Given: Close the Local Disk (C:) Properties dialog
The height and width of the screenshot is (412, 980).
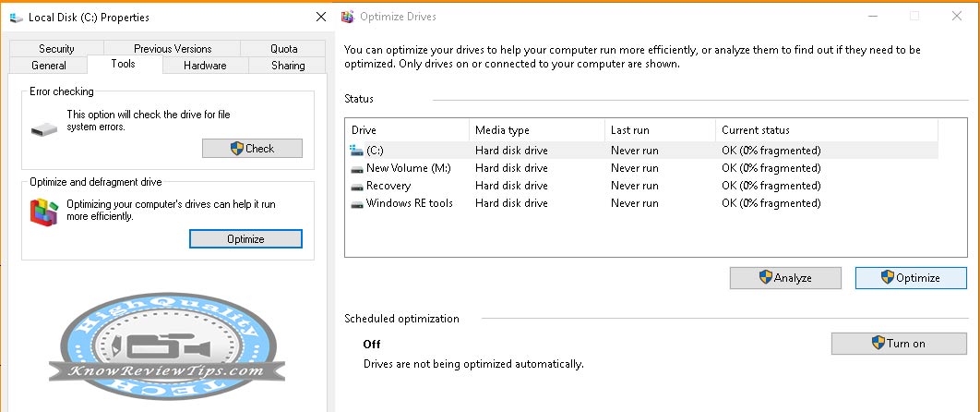Looking at the screenshot, I should [x=320, y=17].
